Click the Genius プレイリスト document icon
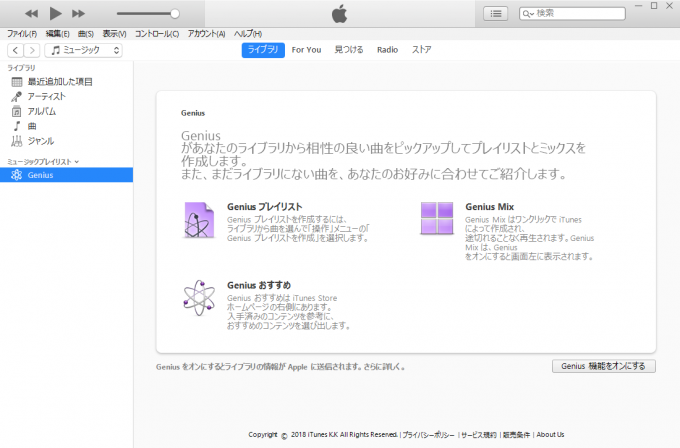Image resolution: width=680 pixels, height=448 pixels. coord(199,220)
